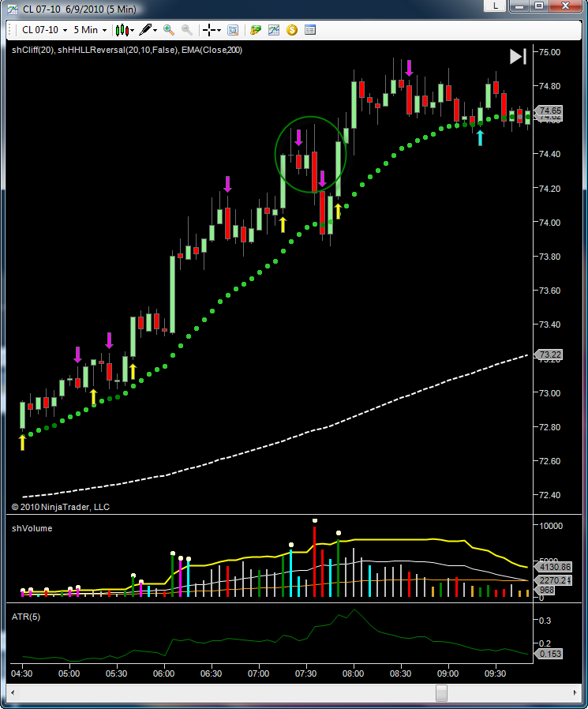This screenshot has width=588, height=709.
Task: Click the Zoom In magnifier icon
Action: coord(169,30)
